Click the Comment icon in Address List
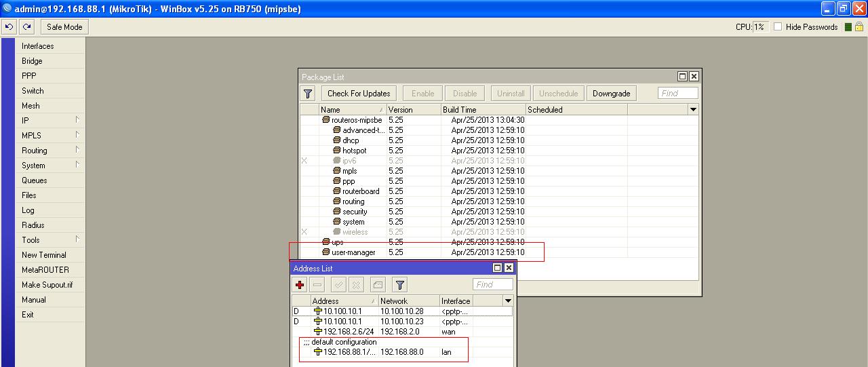868x367 pixels. 378,285
